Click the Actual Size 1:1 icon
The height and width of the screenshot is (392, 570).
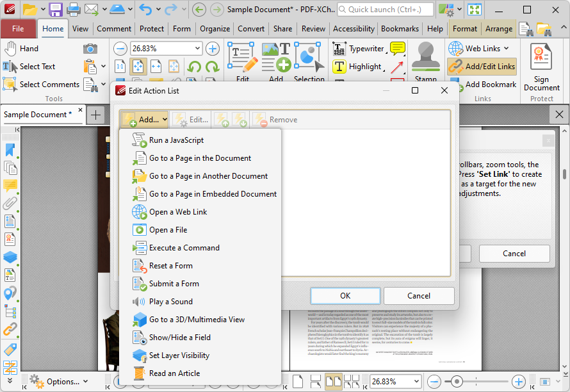pos(120,67)
